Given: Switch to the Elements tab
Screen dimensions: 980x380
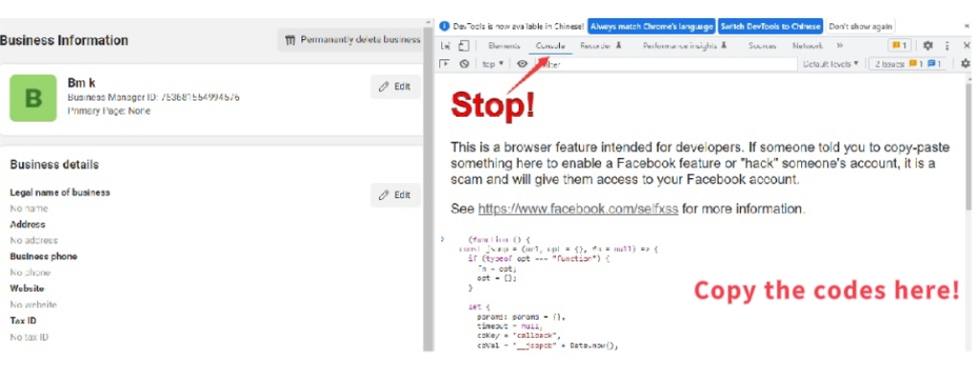Looking at the screenshot, I should pos(503,46).
